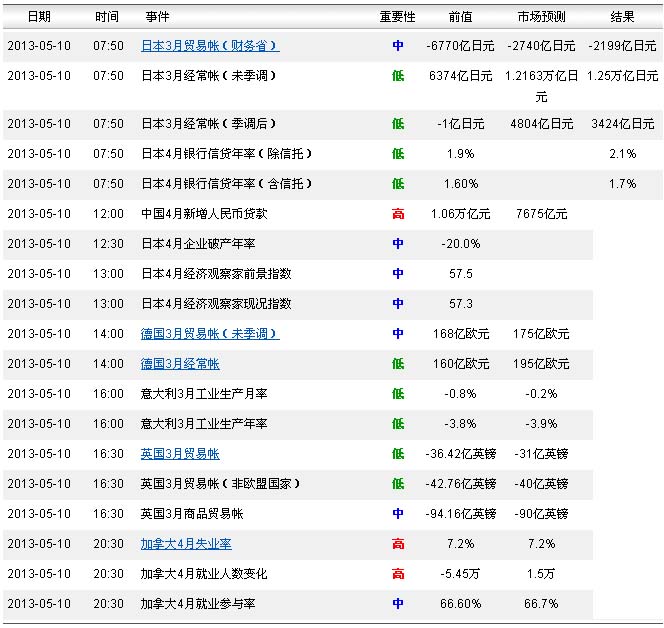Open 德国3月贸易帐（未季调）link
This screenshot has height=628, width=664.
point(210,334)
